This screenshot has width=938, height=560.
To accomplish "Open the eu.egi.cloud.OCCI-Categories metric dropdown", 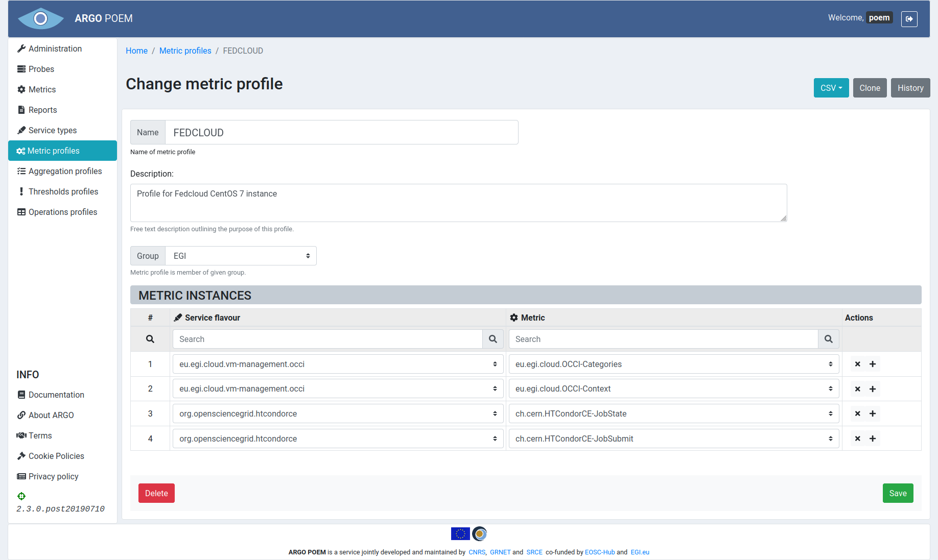I will (674, 364).
